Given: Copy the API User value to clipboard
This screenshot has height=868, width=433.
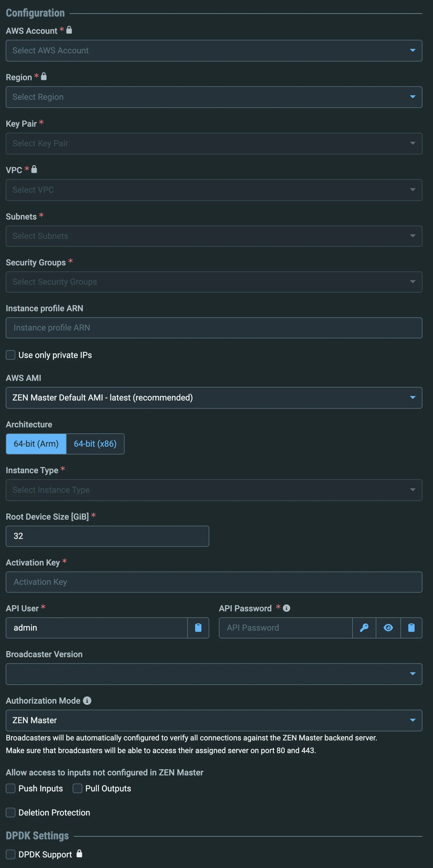Looking at the screenshot, I should point(198,627).
